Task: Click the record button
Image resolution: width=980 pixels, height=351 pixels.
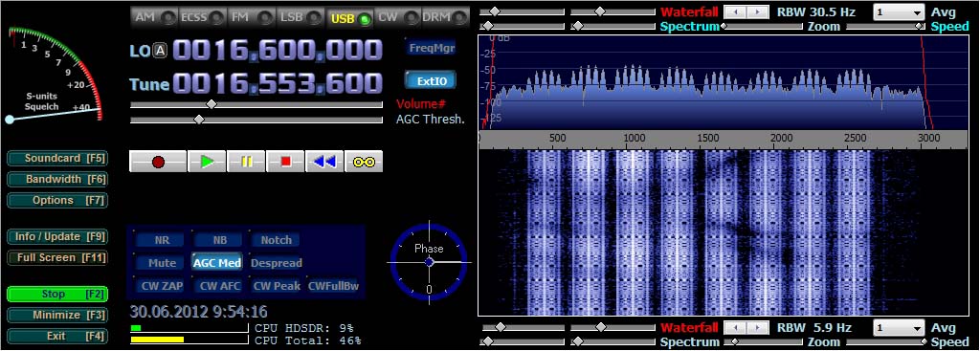Action: point(158,162)
